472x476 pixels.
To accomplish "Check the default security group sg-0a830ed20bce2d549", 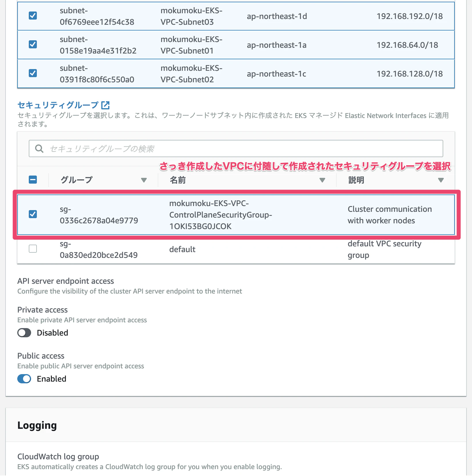I will [x=33, y=249].
